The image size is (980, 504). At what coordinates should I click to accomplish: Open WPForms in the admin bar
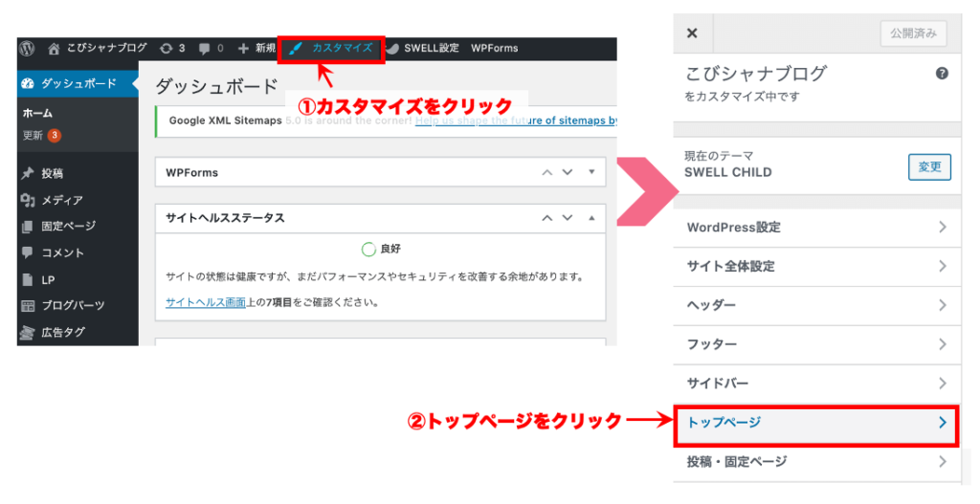pyautogui.click(x=495, y=48)
